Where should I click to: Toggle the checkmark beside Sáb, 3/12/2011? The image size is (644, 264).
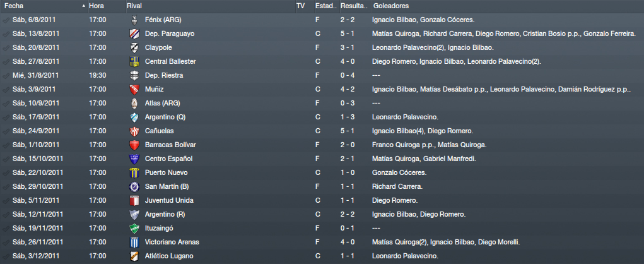(x=6, y=256)
